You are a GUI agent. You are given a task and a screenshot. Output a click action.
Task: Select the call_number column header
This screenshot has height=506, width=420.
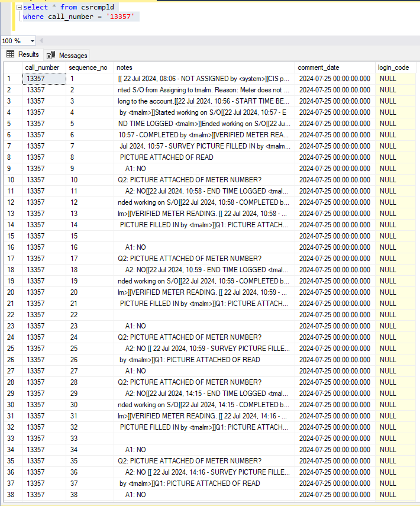tap(42, 68)
